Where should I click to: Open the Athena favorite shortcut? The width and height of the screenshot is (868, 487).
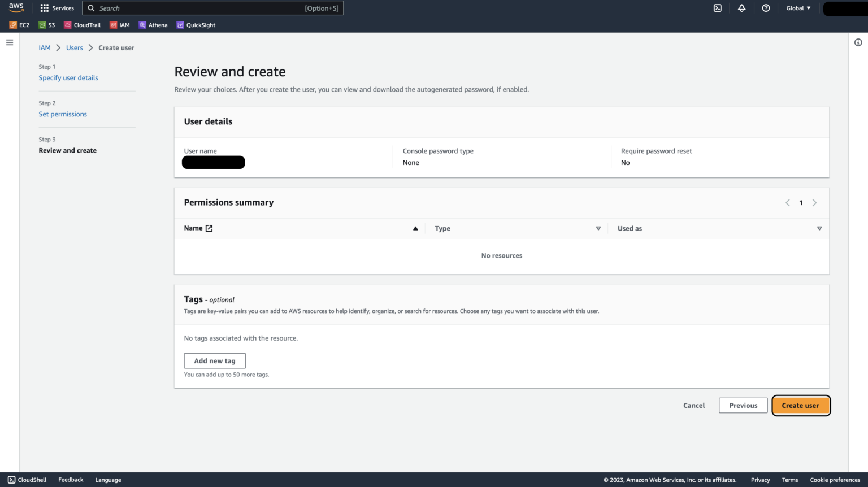click(x=153, y=25)
